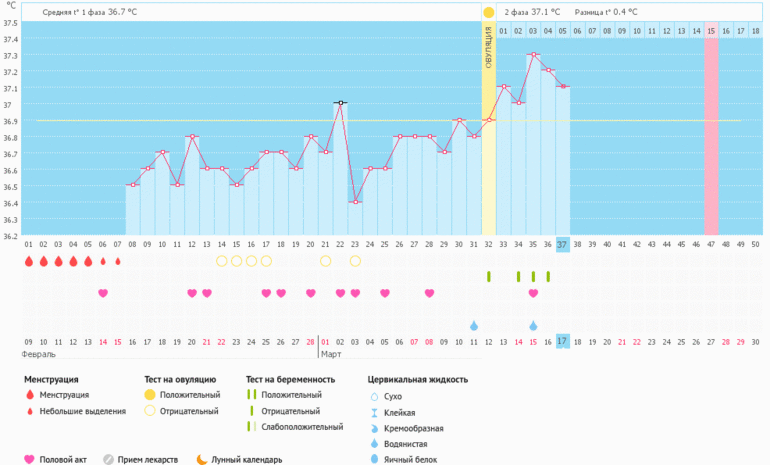The height and width of the screenshot is (465, 770).
Task: Select pregnancy test green bar on day 34
Action: pos(518,276)
